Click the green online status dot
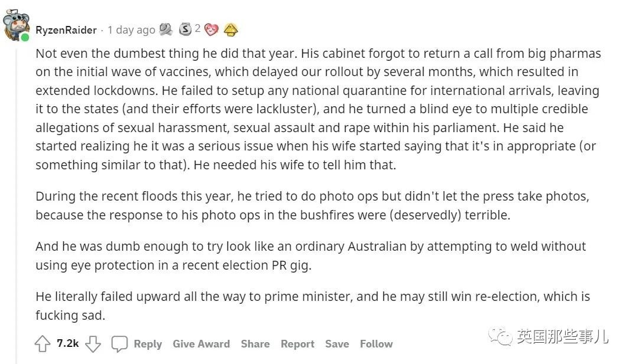This screenshot has height=364, width=629. pos(25,38)
